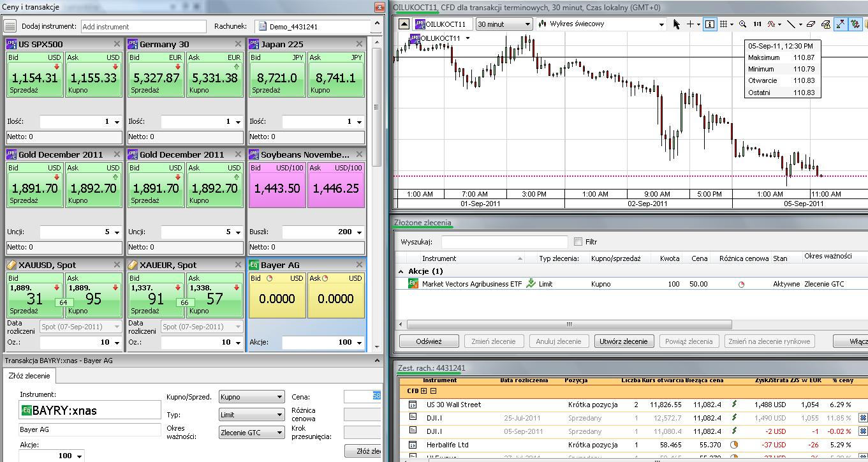
Task: Open the OILUKOCT11 legend dropdown arrow on chart
Action: point(468,38)
